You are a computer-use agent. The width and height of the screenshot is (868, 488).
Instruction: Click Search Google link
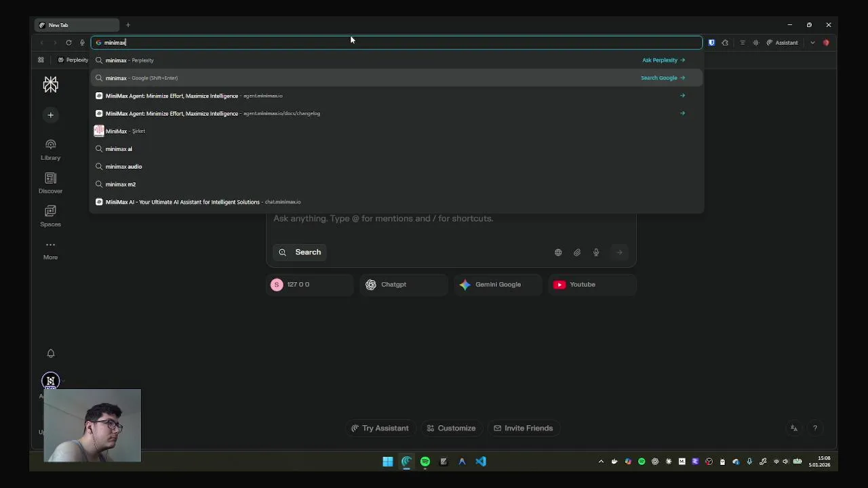pos(663,78)
